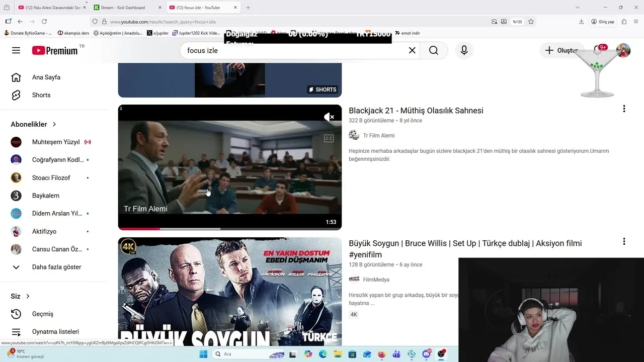Image resolution: width=644 pixels, height=362 pixels.
Task: Open emot indir bookmark
Action: tap(407, 33)
